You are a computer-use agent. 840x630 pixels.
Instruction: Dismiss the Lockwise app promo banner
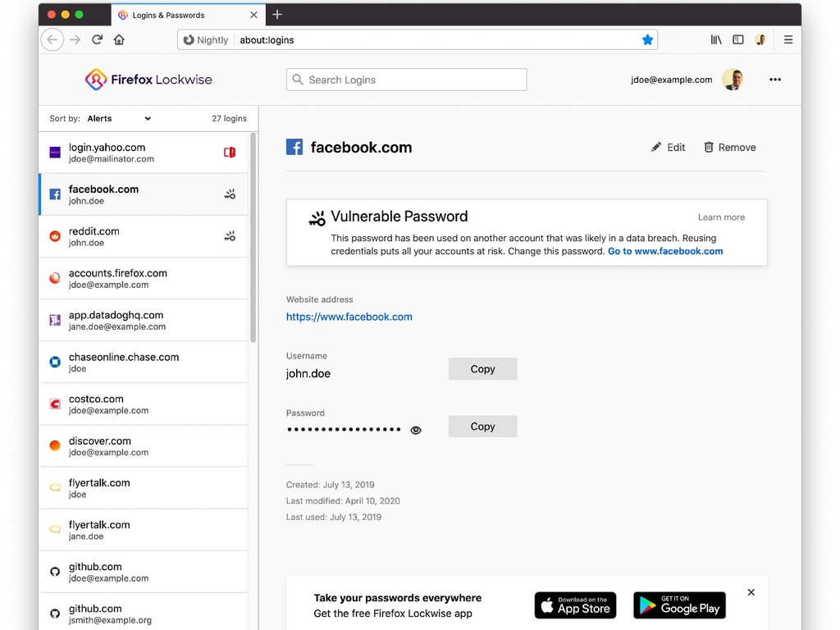(x=751, y=592)
